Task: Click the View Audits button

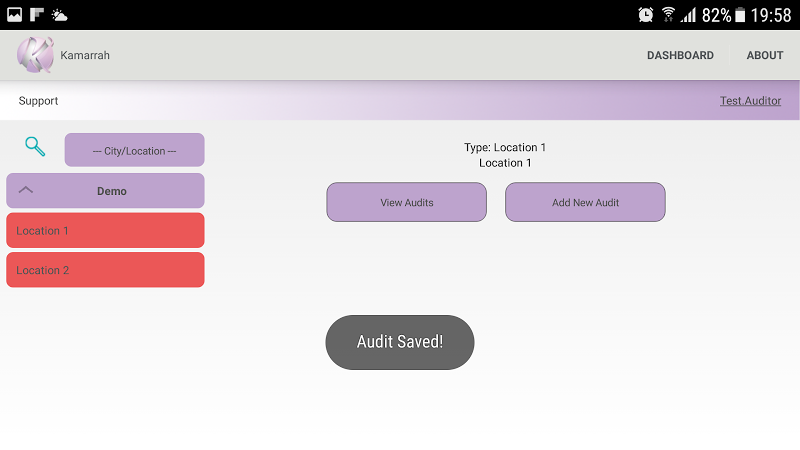Action: click(x=407, y=202)
